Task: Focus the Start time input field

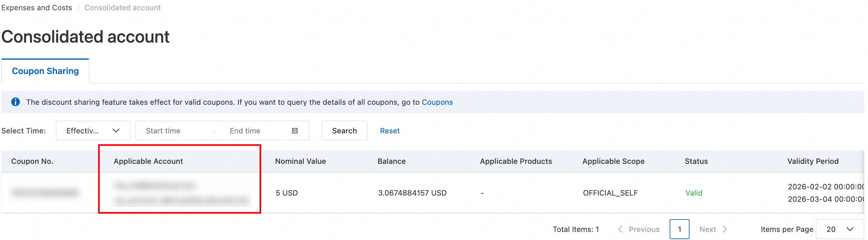Action: [x=174, y=131]
